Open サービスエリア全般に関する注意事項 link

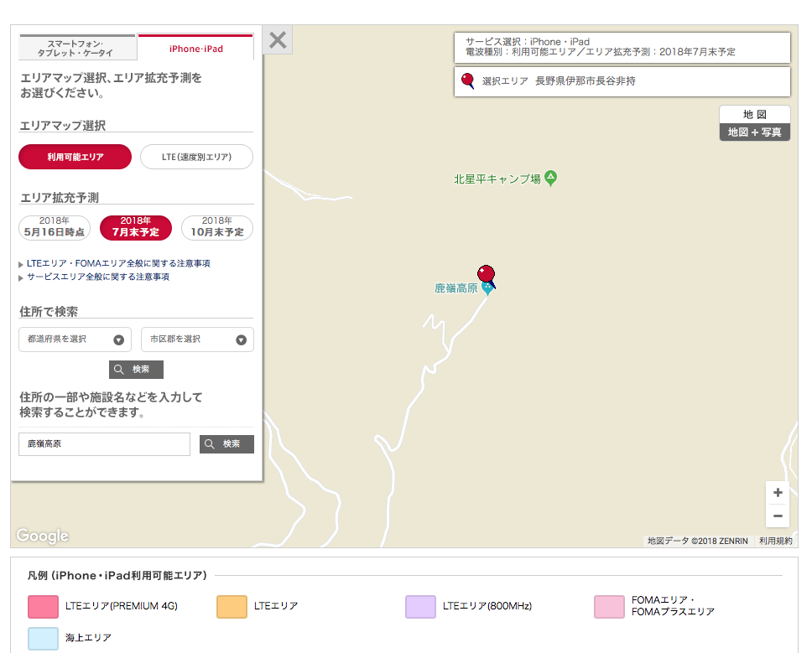coord(98,277)
